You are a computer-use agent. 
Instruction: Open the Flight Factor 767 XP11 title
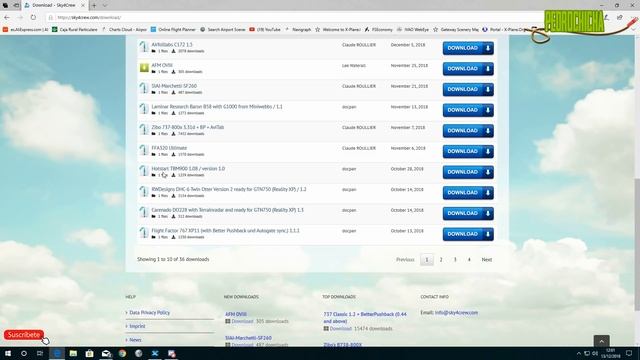click(x=225, y=230)
